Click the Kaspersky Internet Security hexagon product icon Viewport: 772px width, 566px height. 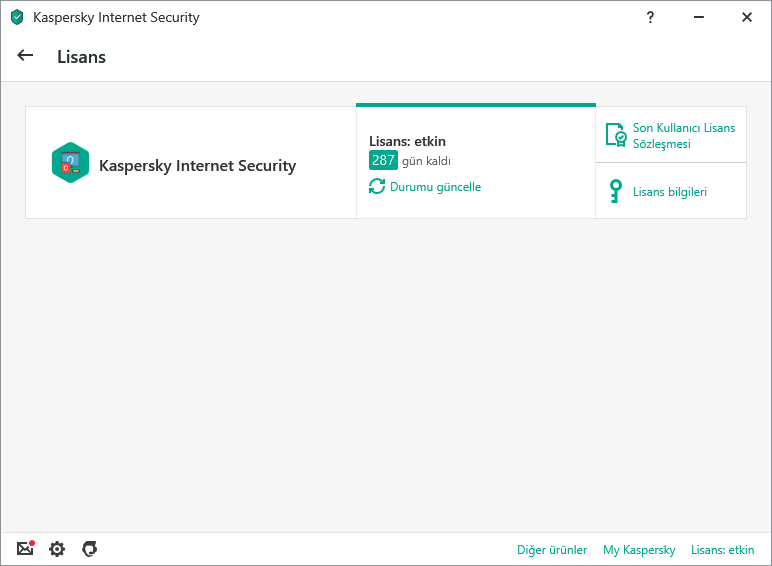[70, 162]
